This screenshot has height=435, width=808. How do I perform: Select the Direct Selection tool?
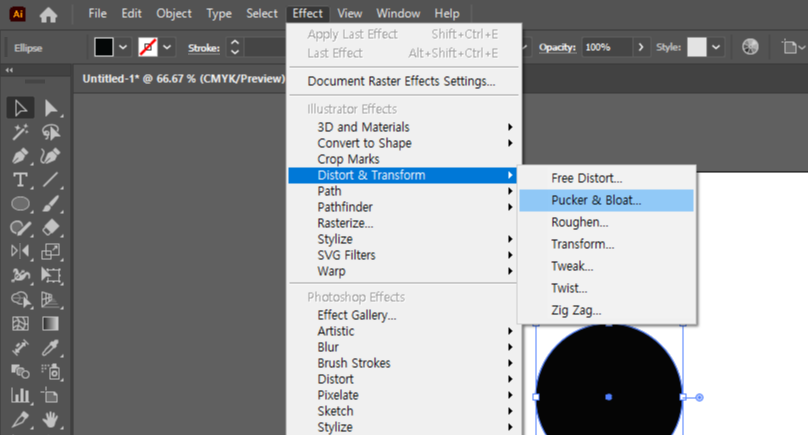point(50,108)
